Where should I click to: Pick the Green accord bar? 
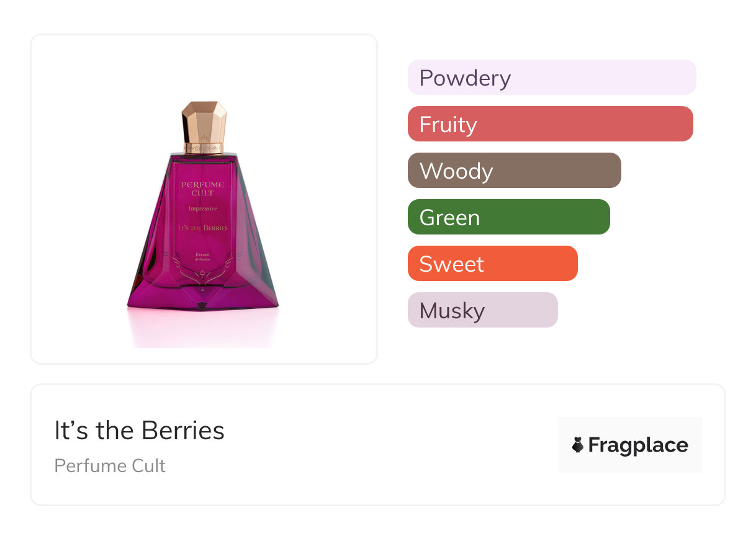point(508,217)
